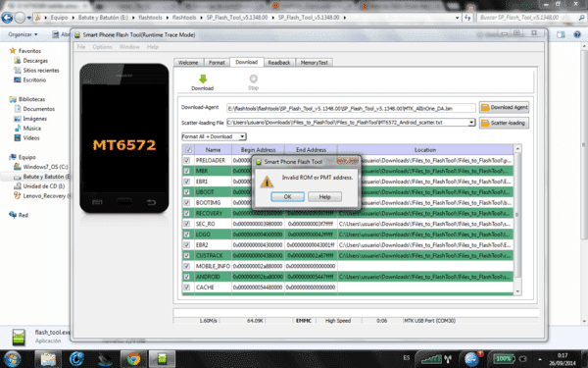
Task: Uncheck the EBR1 row checkbox
Action: click(187, 182)
